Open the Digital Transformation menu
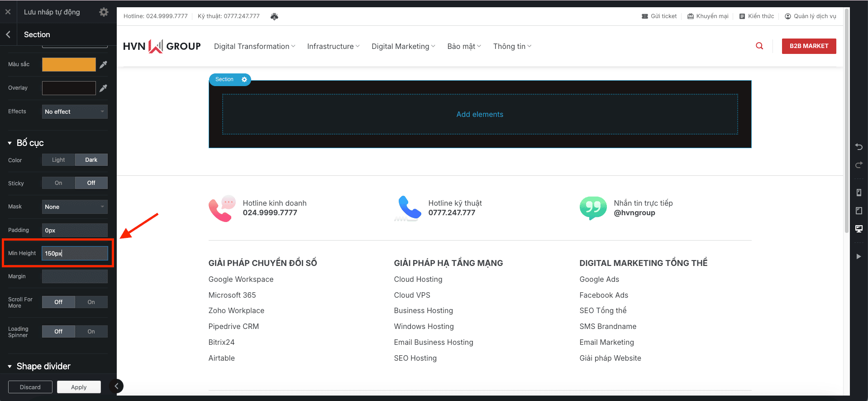The height and width of the screenshot is (401, 868). [254, 46]
